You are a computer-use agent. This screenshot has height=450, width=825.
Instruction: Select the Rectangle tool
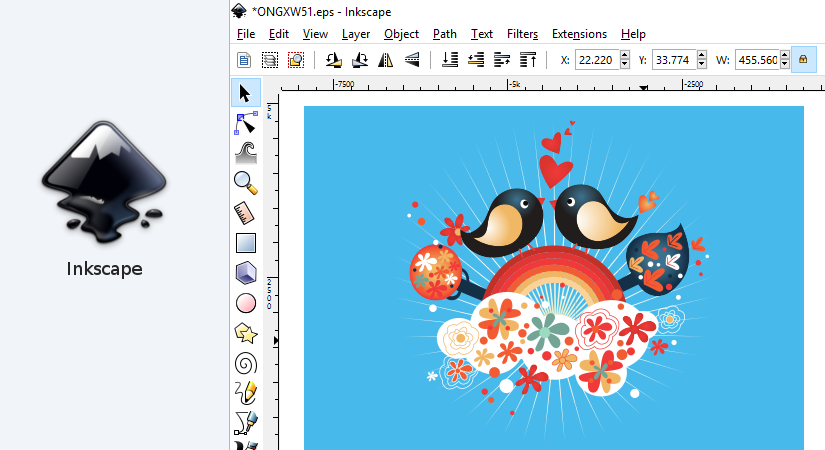(245, 242)
